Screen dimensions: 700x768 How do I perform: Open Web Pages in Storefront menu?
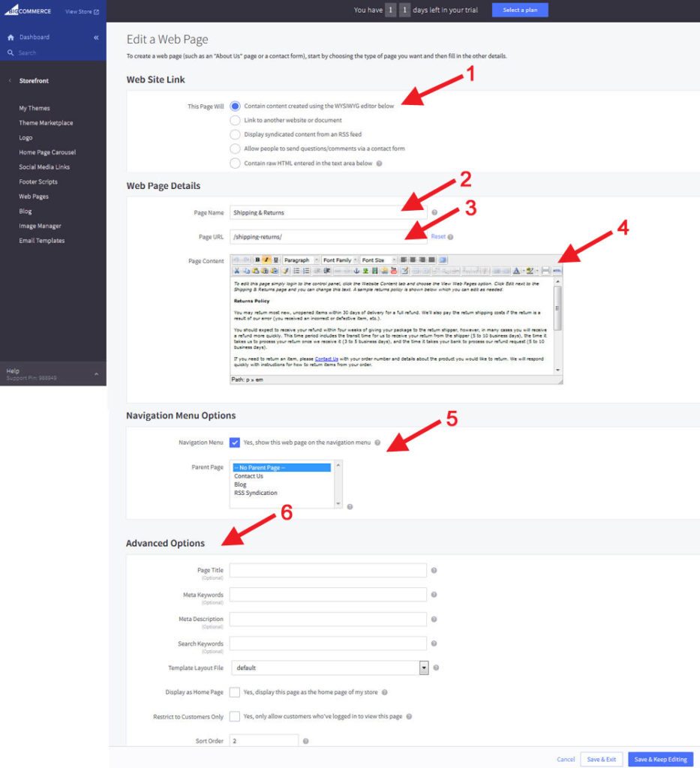pyautogui.click(x=34, y=196)
